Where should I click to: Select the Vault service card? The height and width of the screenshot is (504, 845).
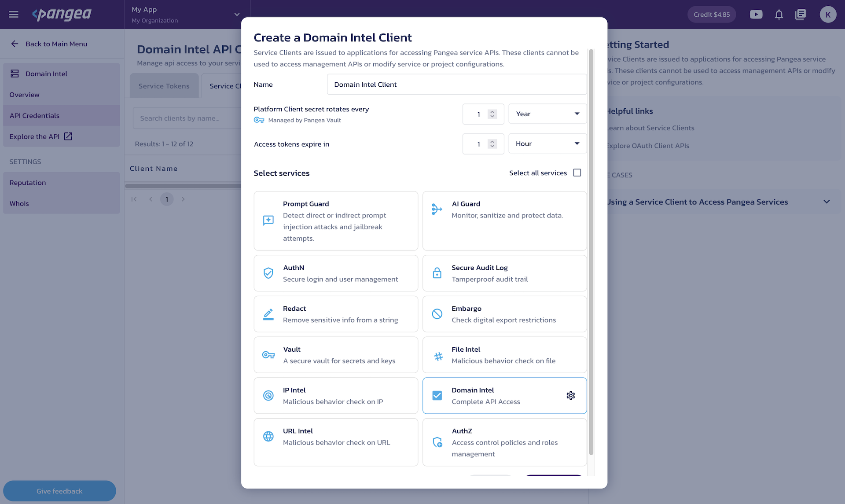336,355
